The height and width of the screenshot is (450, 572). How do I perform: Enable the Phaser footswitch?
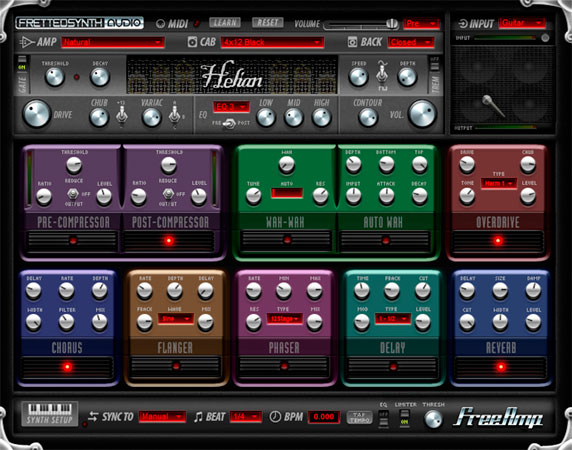(284, 366)
